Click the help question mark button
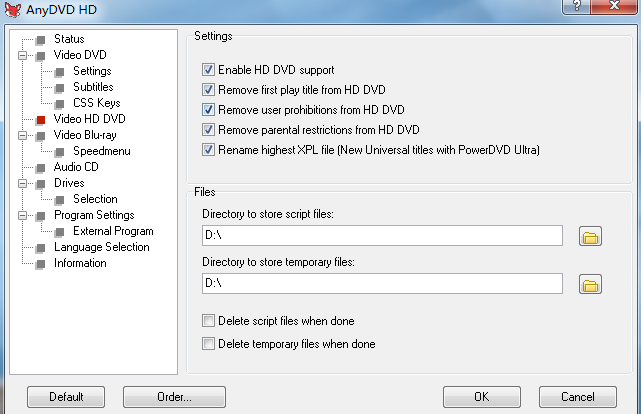The image size is (641, 414). pyautogui.click(x=576, y=6)
